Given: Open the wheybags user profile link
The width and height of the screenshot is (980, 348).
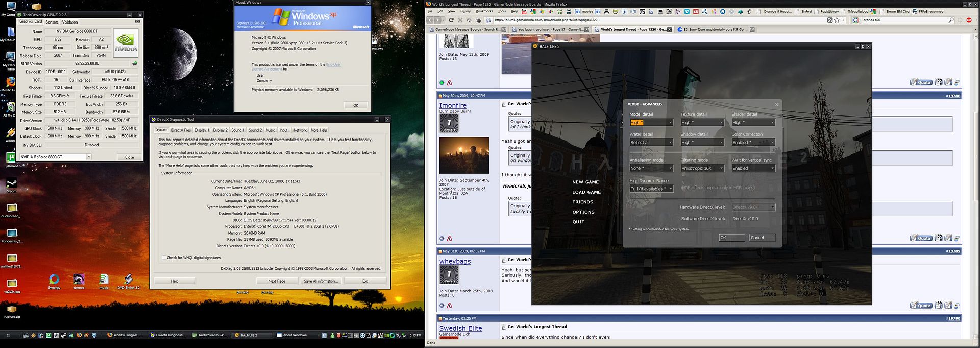Looking at the screenshot, I should click(455, 261).
